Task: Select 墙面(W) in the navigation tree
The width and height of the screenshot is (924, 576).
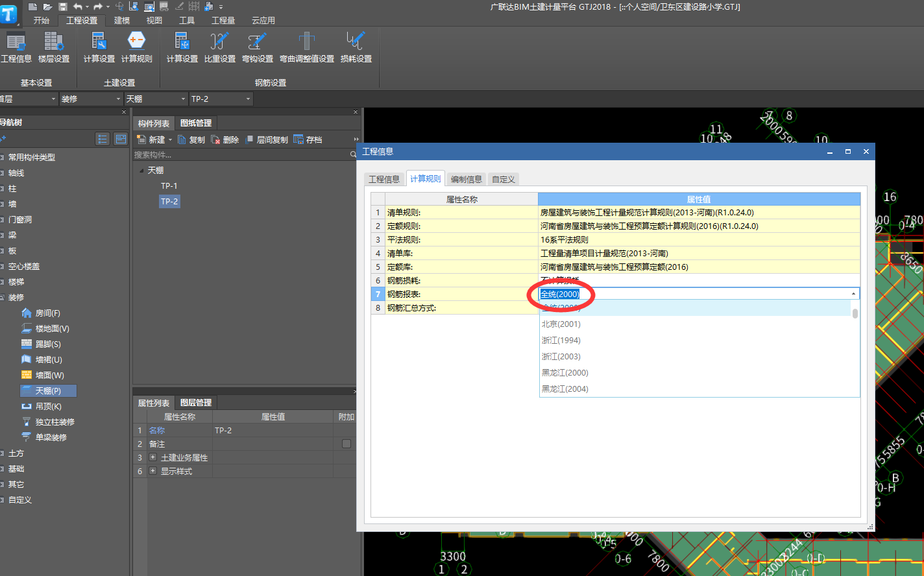Action: tap(43, 375)
